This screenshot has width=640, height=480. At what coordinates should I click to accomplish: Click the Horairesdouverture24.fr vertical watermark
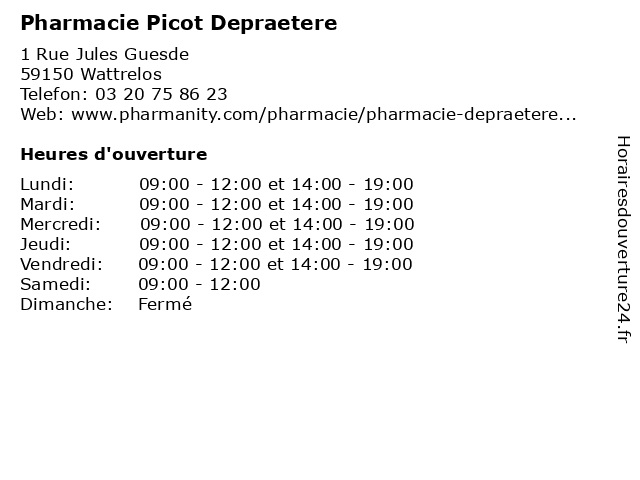[x=623, y=239]
